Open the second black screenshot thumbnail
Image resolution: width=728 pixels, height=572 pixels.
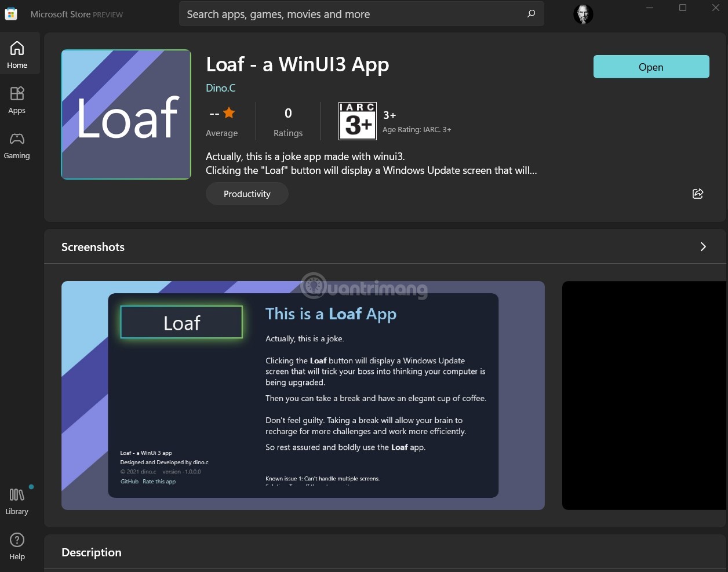point(645,395)
